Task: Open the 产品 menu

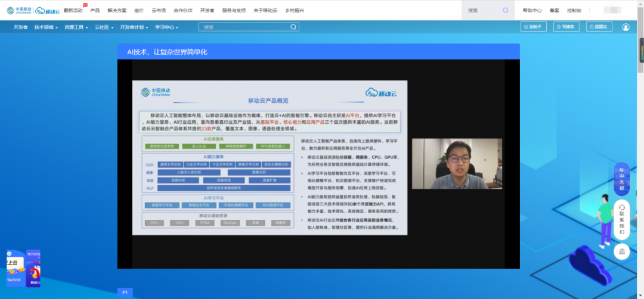Action: tap(95, 10)
